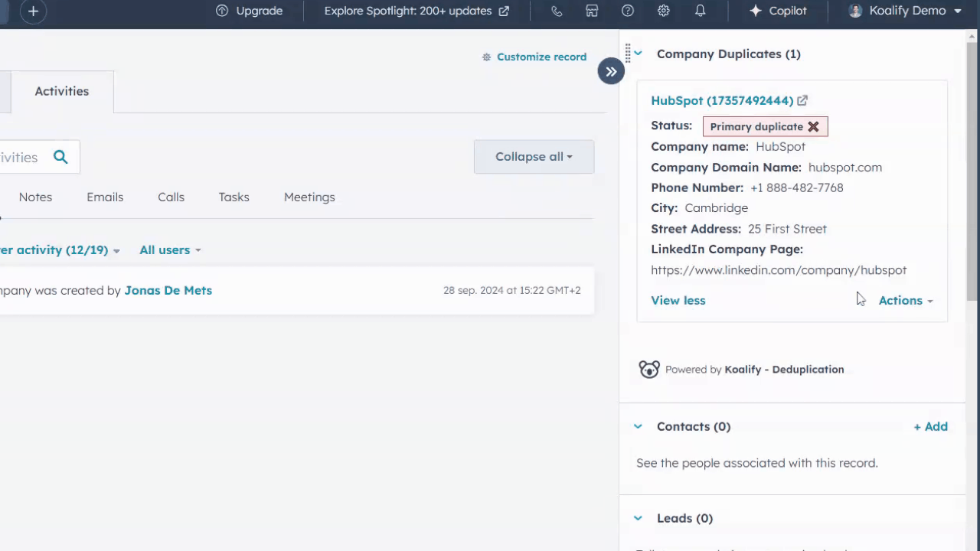Click the View less link
980x551 pixels.
pos(678,300)
